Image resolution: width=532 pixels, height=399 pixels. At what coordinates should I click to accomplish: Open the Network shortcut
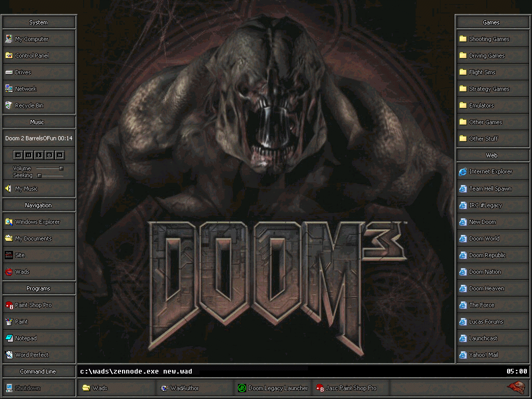pyautogui.click(x=39, y=89)
